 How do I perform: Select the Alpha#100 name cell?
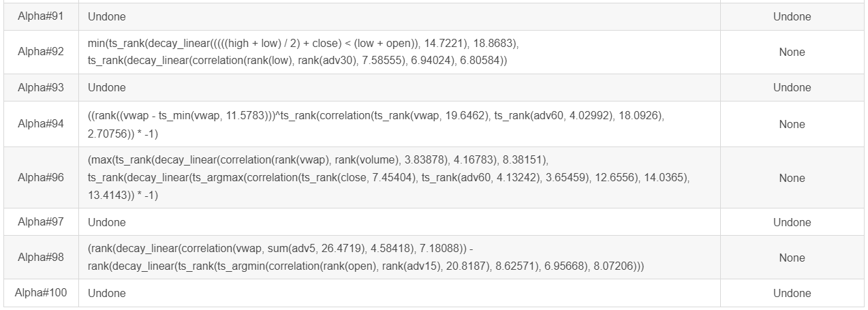tap(41, 293)
